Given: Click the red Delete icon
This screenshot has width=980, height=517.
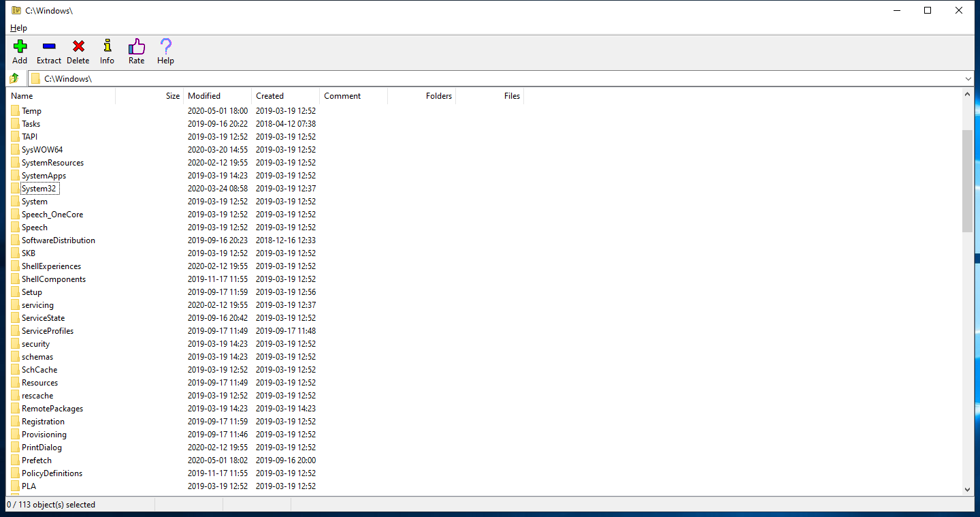Looking at the screenshot, I should click(78, 47).
